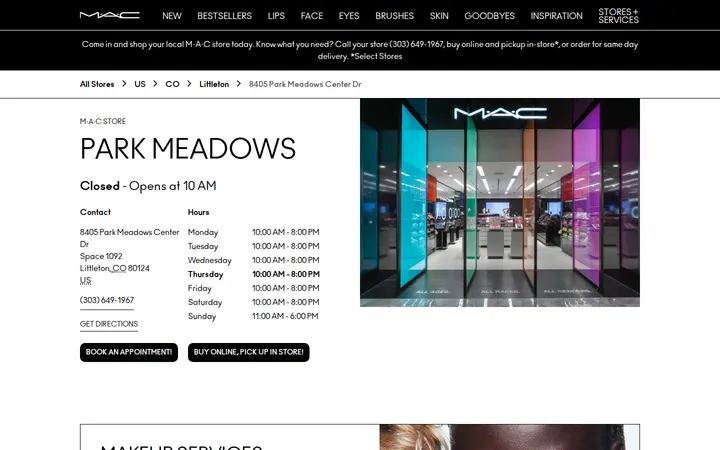Screen dimensions: 720x450
Task: Click chevron after All Stores breadcrumb
Action: pos(124,84)
